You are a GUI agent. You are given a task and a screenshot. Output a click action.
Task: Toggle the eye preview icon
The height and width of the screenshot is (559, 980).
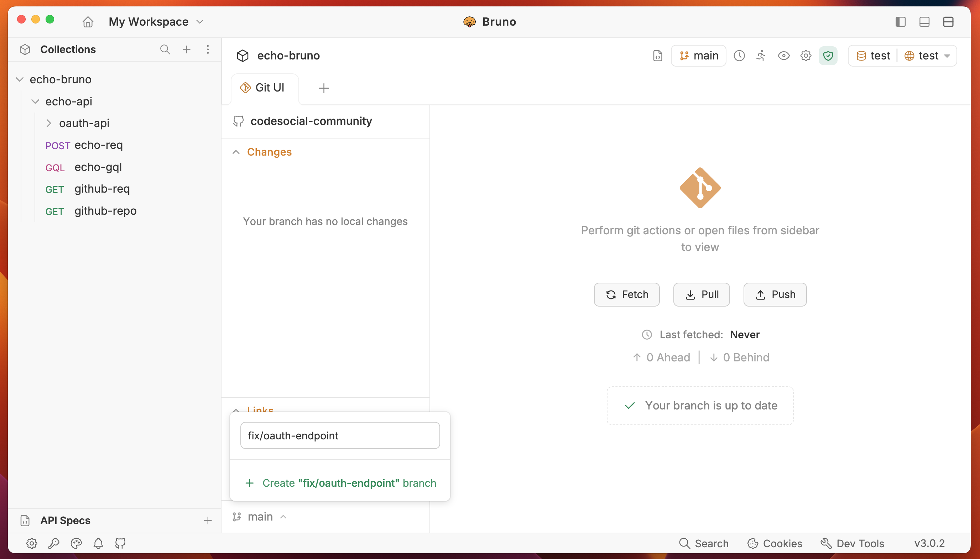coord(783,56)
